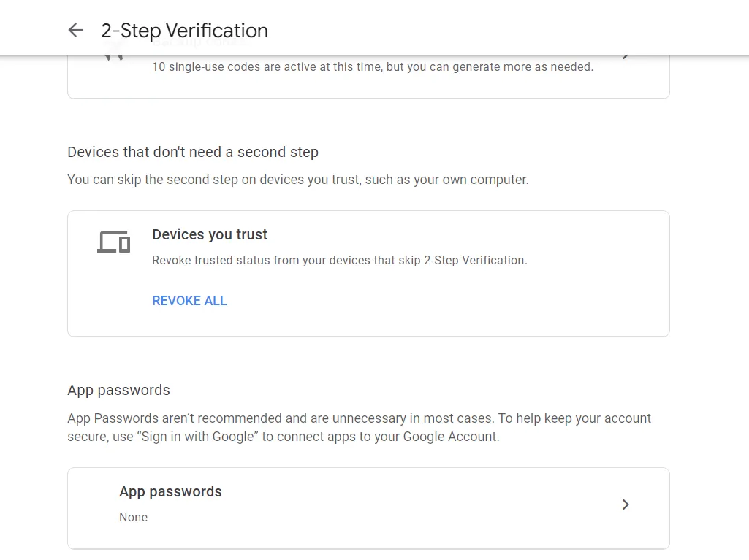Click the REVOKE ALL link
Image resolution: width=749 pixels, height=560 pixels.
(190, 301)
